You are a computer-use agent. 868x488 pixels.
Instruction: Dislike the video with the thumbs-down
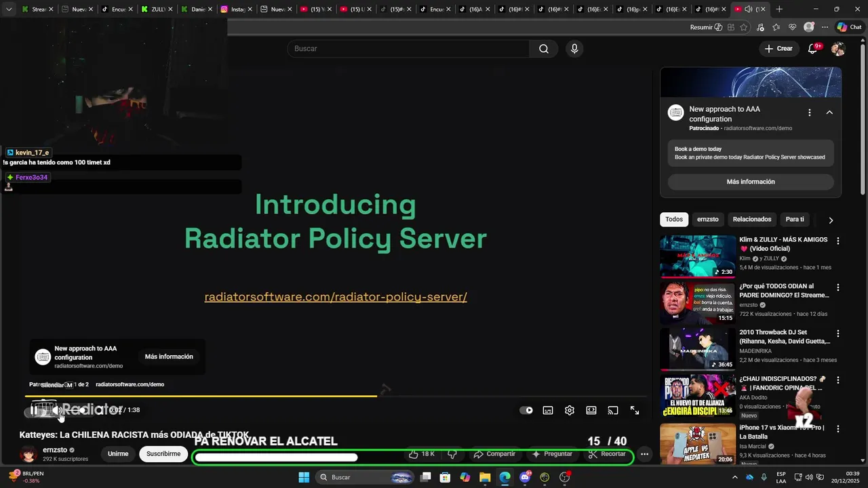pyautogui.click(x=452, y=454)
